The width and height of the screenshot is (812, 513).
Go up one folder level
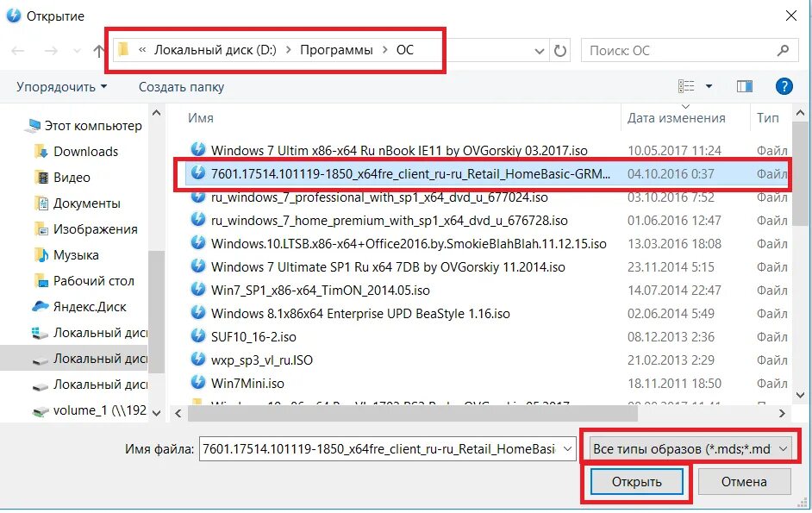coord(98,51)
